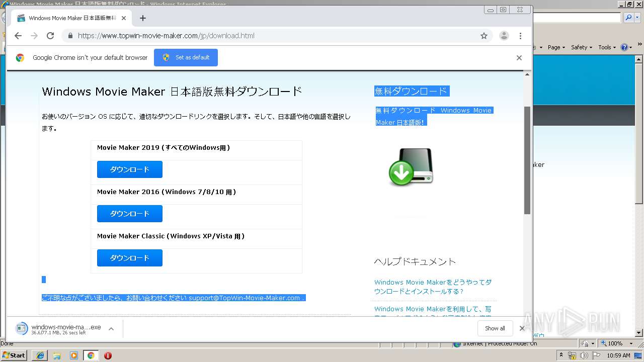The image size is (644, 362).
Task: Click the Internet Explorer search box
Action: (577, 18)
